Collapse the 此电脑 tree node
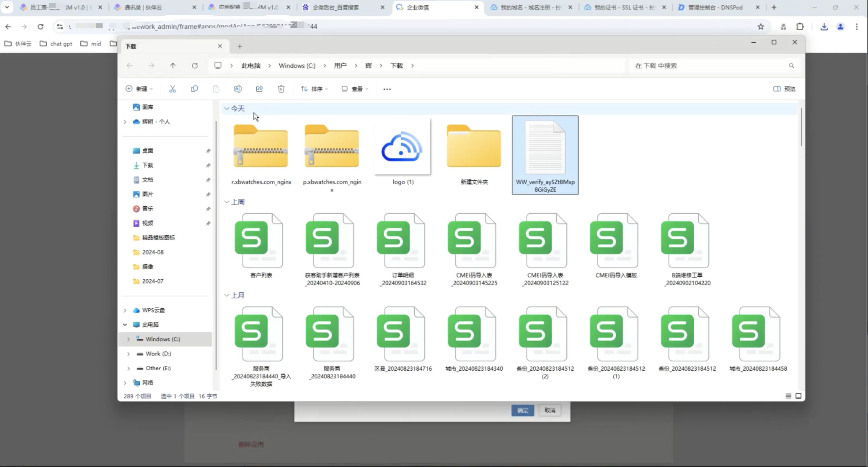 click(125, 325)
